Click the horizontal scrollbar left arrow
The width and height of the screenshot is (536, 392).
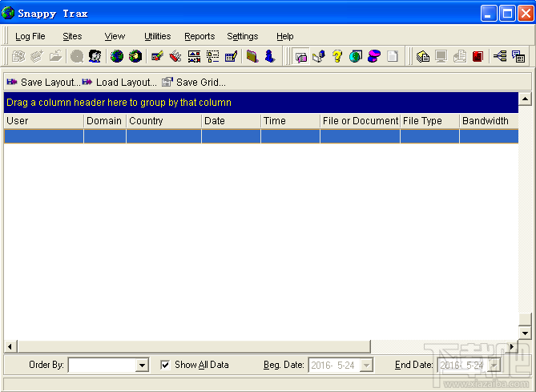pyautogui.click(x=10, y=347)
